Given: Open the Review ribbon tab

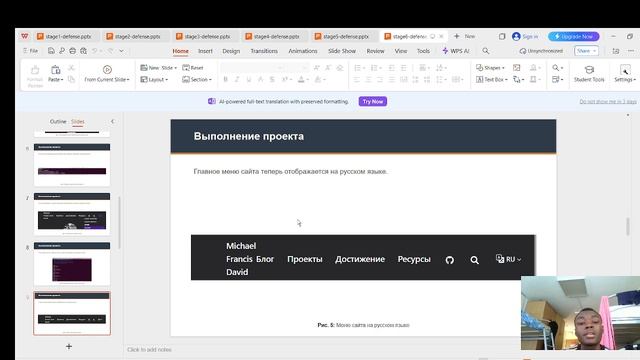Looking at the screenshot, I should (375, 51).
